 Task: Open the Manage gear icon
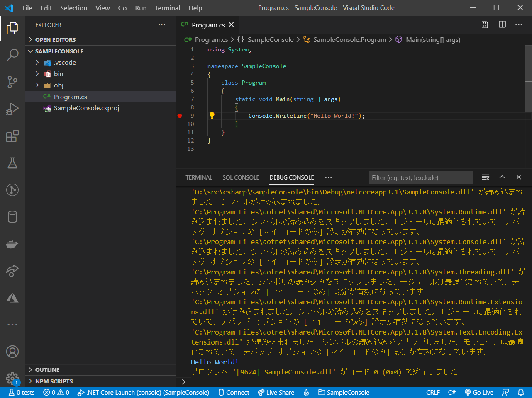pos(12,378)
